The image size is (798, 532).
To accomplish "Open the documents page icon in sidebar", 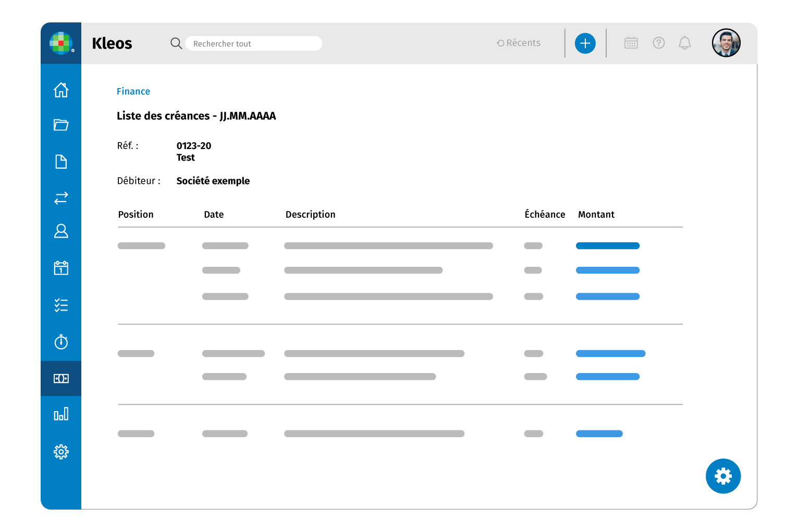I will click(x=61, y=162).
